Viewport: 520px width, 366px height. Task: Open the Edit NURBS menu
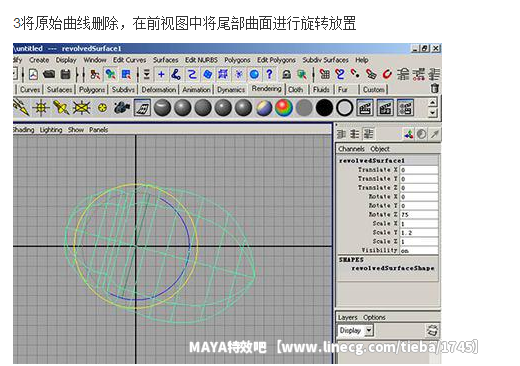(x=201, y=60)
